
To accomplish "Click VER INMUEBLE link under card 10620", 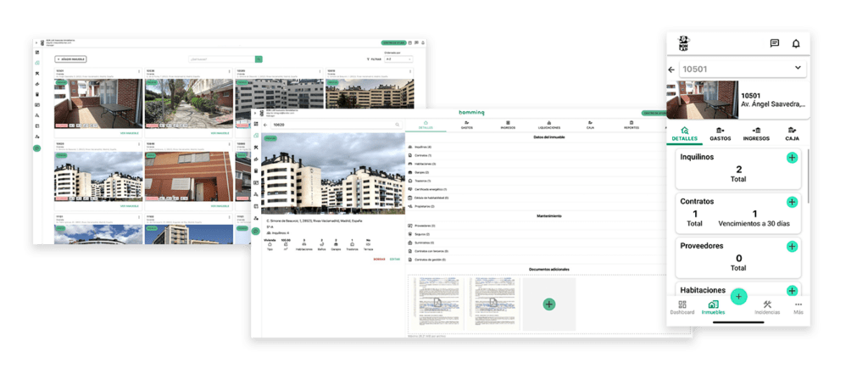I will point(129,206).
